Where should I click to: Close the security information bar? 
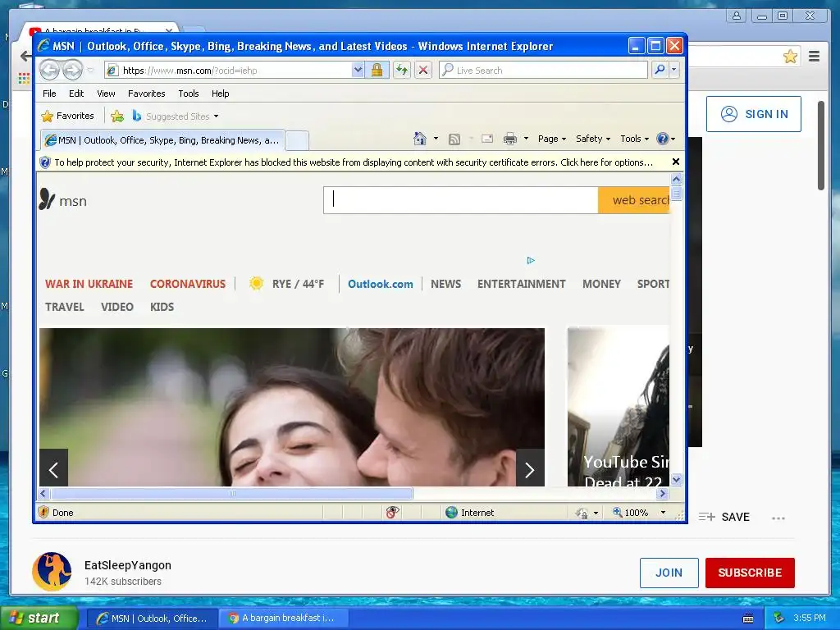(x=676, y=162)
